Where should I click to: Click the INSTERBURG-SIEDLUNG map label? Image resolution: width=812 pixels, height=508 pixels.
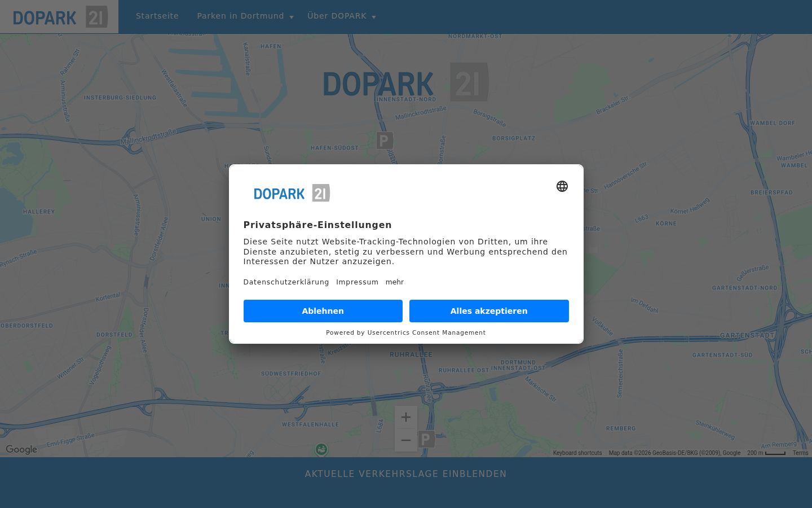(x=120, y=98)
